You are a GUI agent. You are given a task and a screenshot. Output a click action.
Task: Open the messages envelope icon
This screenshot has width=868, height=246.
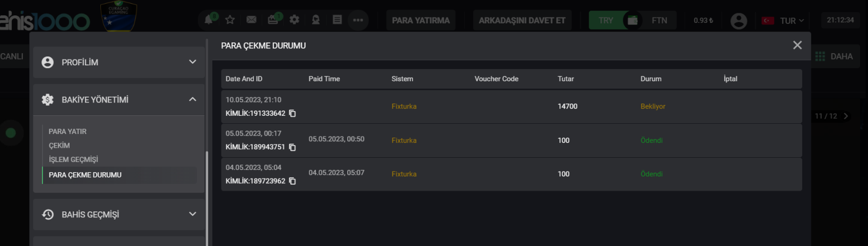point(252,20)
